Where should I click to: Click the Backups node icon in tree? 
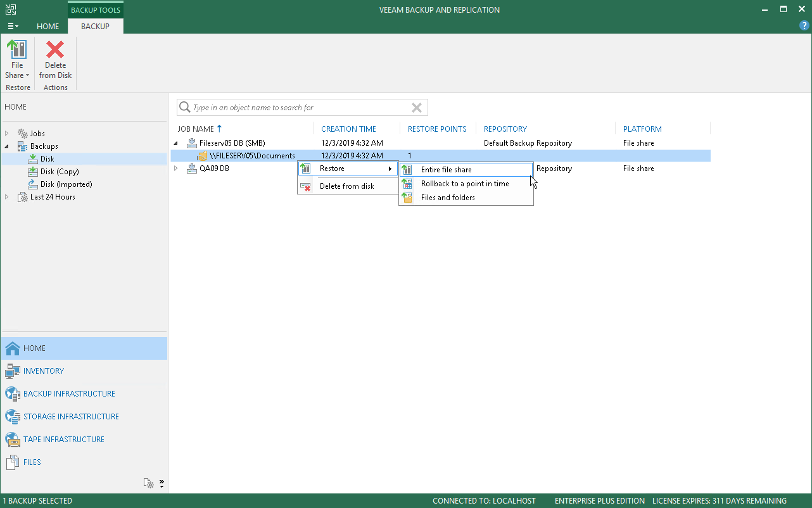23,146
